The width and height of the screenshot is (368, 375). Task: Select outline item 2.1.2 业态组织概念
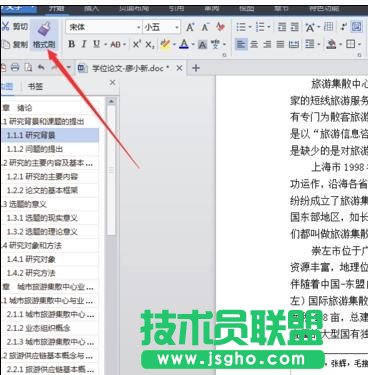click(50, 328)
